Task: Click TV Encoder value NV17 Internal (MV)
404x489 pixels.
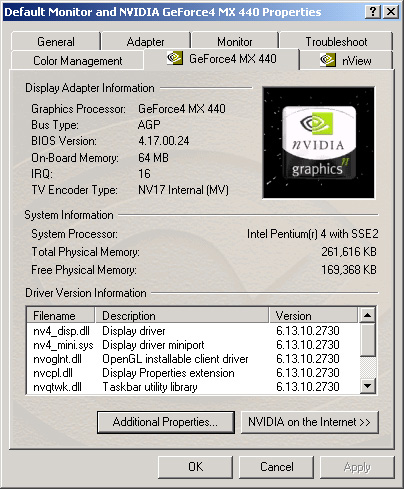Action: (183, 190)
